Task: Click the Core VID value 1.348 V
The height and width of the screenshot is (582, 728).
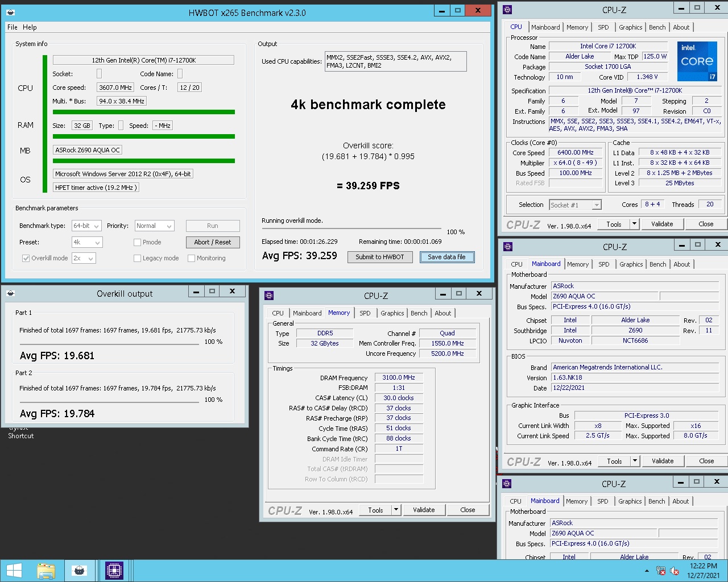Action: point(647,77)
